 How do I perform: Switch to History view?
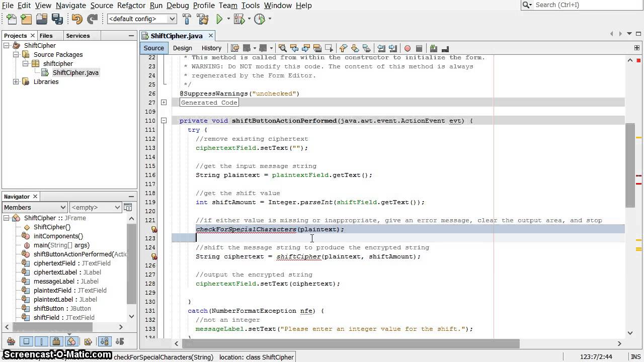[x=211, y=48]
